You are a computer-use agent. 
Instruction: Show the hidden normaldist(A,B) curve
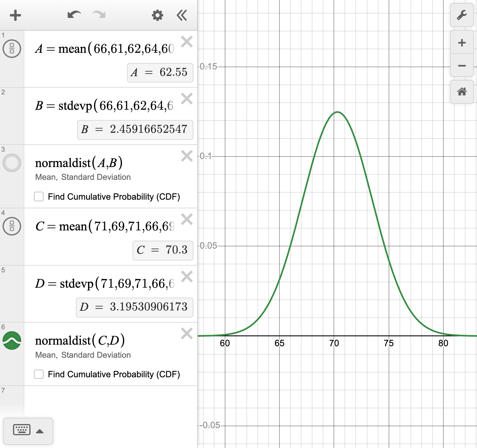(12, 163)
